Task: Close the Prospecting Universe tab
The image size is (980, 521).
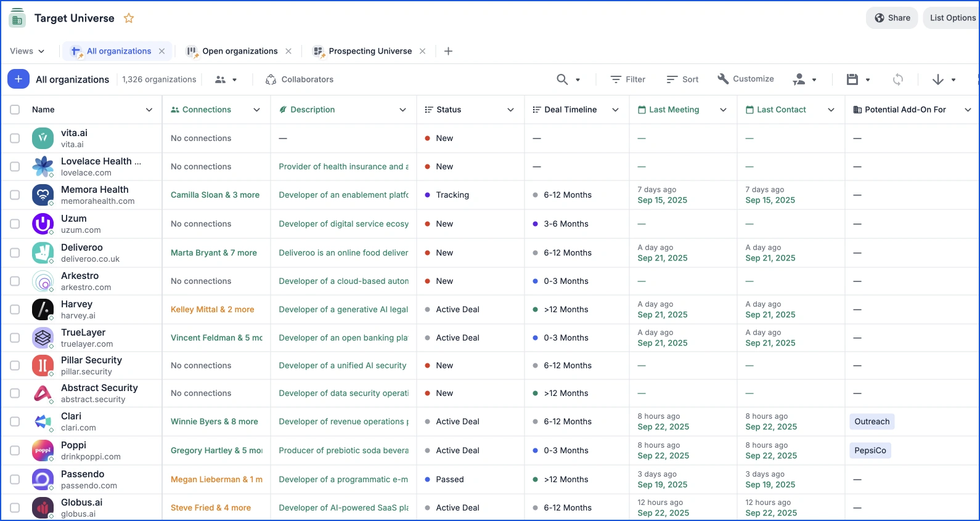Action: [x=422, y=51]
